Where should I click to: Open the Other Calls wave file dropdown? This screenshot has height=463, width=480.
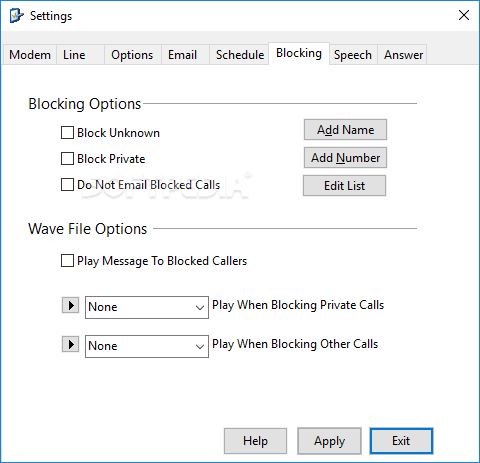tap(147, 346)
